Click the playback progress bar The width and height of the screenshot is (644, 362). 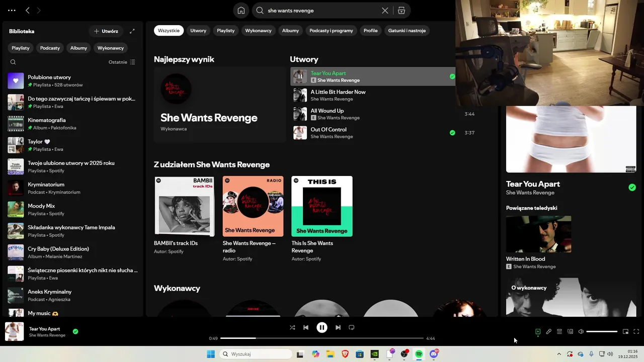pyautogui.click(x=322, y=338)
